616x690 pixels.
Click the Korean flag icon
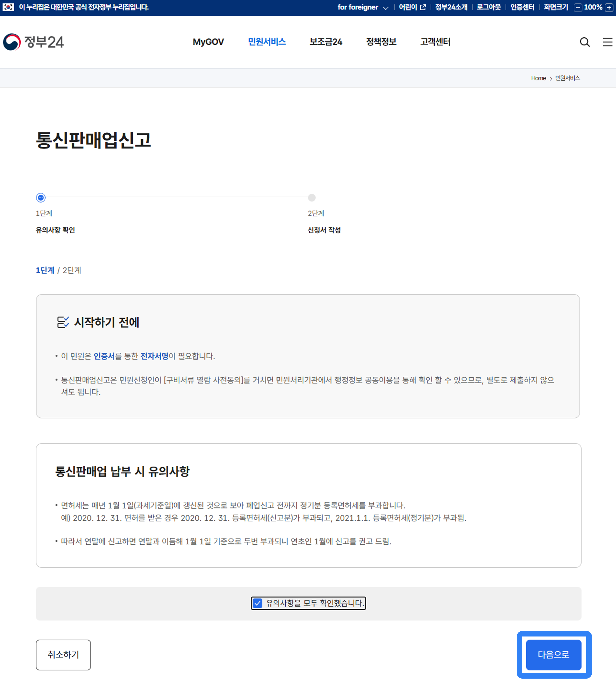point(8,7)
